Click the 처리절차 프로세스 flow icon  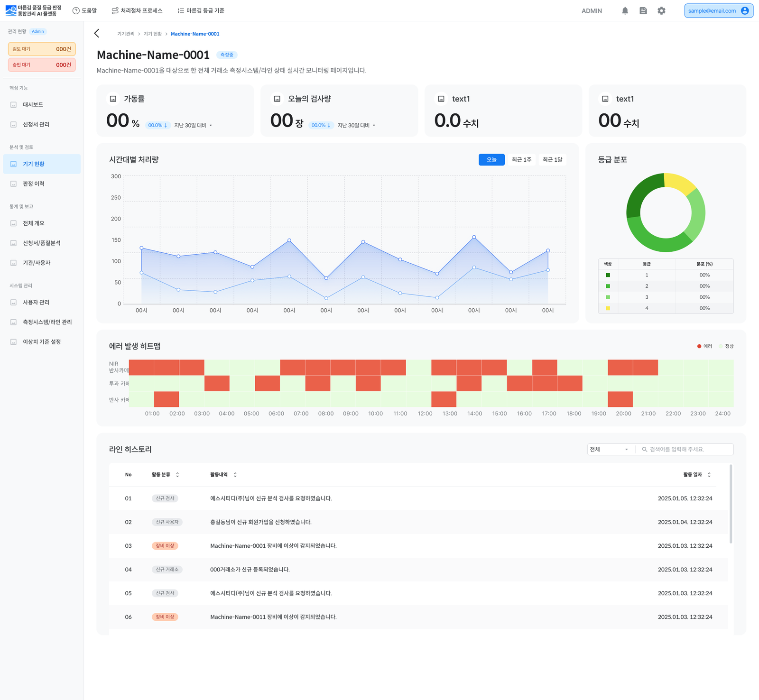115,10
